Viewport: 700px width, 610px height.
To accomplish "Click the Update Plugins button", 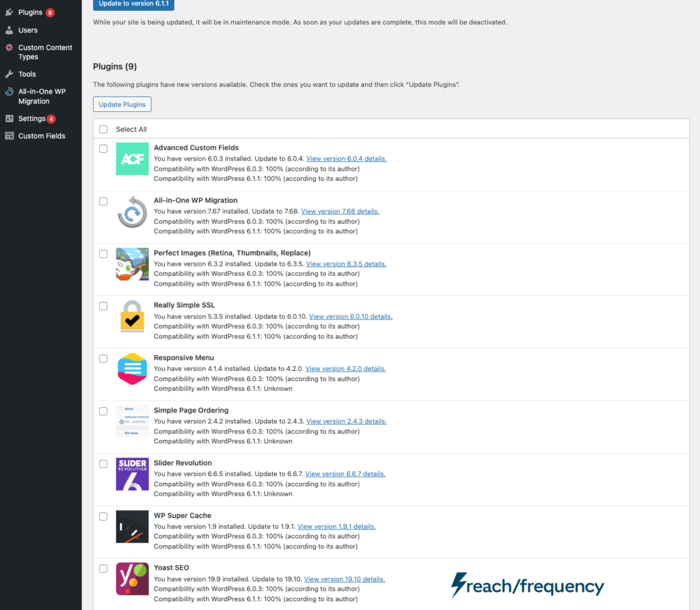I will pos(122,105).
